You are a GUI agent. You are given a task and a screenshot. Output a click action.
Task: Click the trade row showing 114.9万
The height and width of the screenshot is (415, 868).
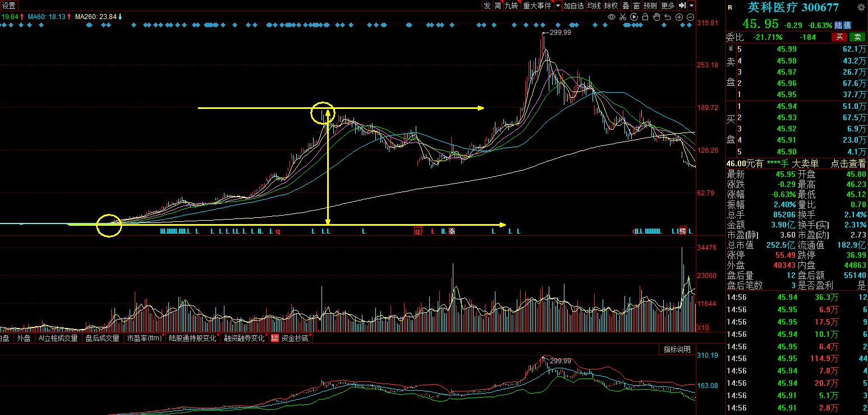click(x=796, y=358)
